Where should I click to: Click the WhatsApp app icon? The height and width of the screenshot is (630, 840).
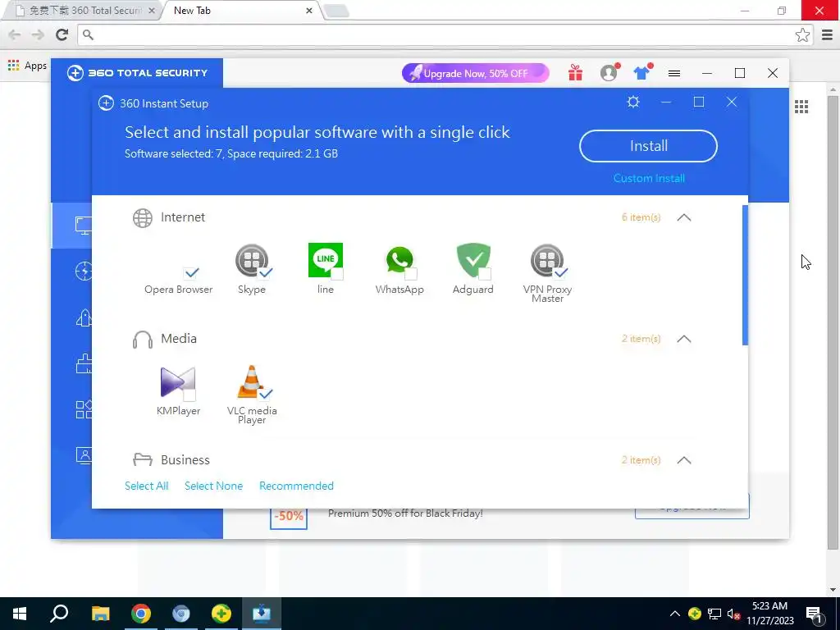click(x=399, y=260)
